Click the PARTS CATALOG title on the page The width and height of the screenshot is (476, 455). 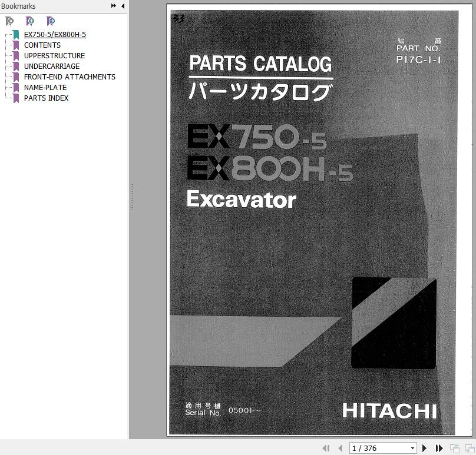point(260,64)
